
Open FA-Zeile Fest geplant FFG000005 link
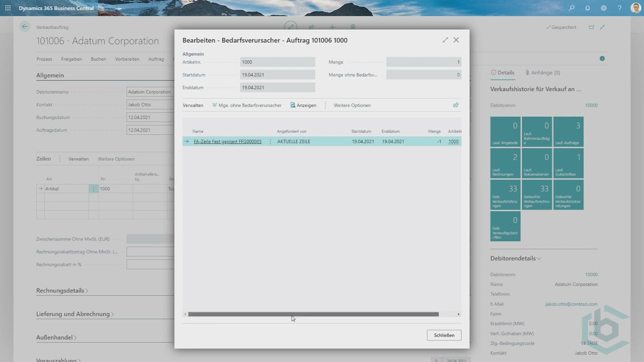(227, 142)
